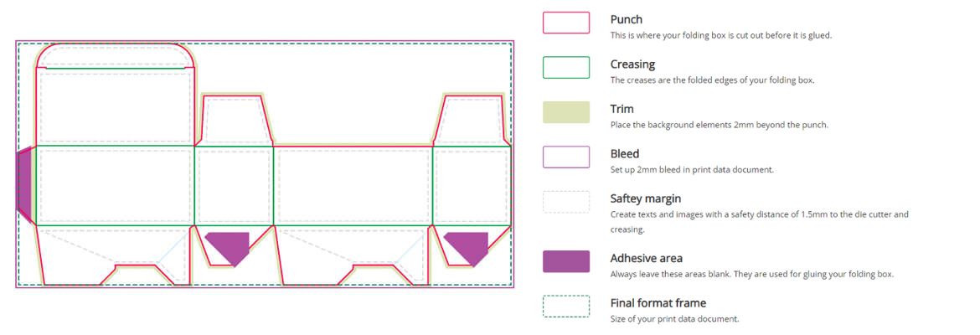
Task: Select the "Bleed" legend heading
Action: tap(625, 154)
